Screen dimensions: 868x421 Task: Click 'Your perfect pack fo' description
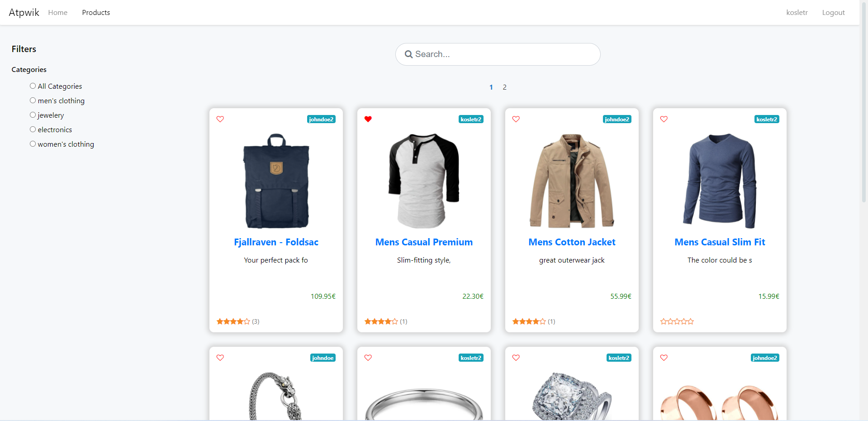(x=276, y=260)
